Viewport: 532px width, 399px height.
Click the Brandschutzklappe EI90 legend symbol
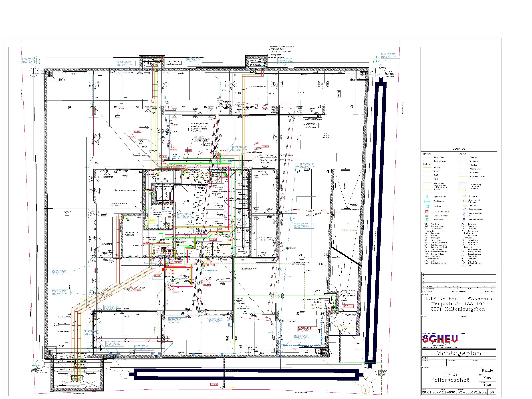click(464, 214)
